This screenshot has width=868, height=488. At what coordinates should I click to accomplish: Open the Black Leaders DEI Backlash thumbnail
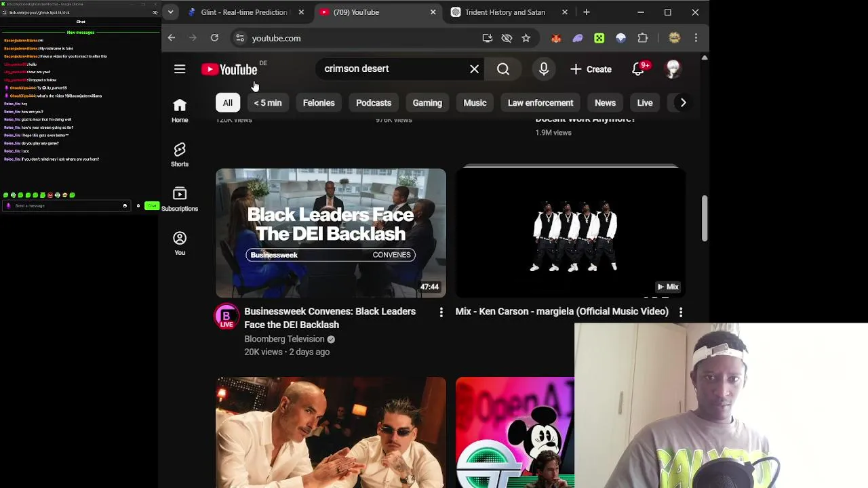[x=331, y=233]
